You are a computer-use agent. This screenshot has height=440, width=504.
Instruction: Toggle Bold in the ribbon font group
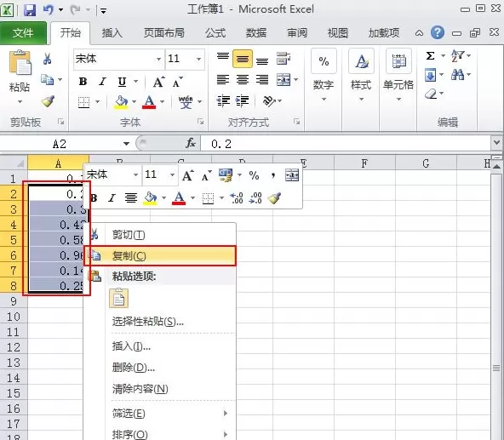[x=83, y=82]
